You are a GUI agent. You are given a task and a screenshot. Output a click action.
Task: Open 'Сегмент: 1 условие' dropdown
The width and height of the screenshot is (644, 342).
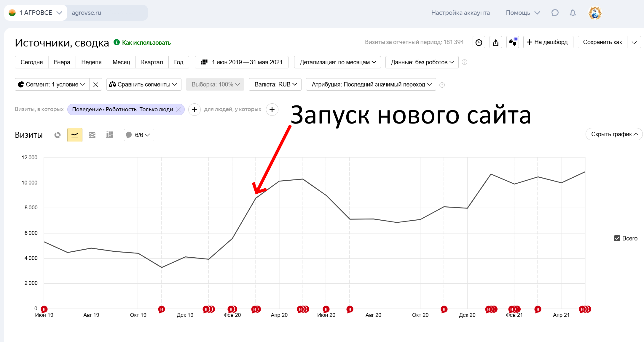[52, 84]
